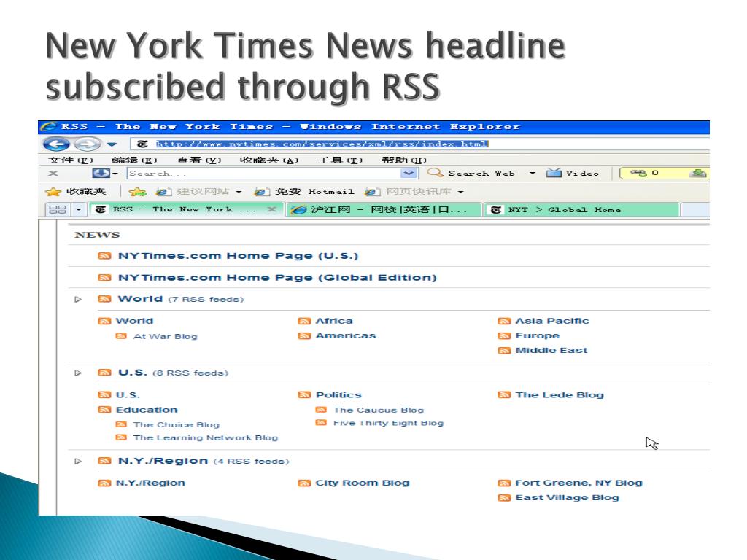Click the Search Web magnifier button

[471, 174]
